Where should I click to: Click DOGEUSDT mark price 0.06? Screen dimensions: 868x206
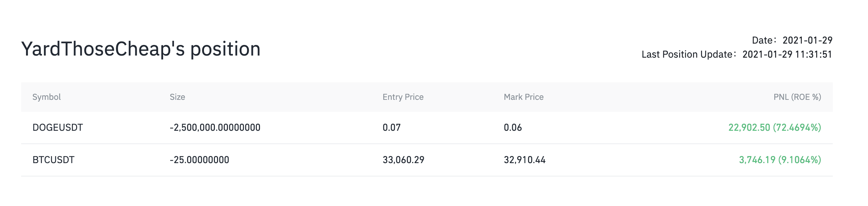[513, 127]
